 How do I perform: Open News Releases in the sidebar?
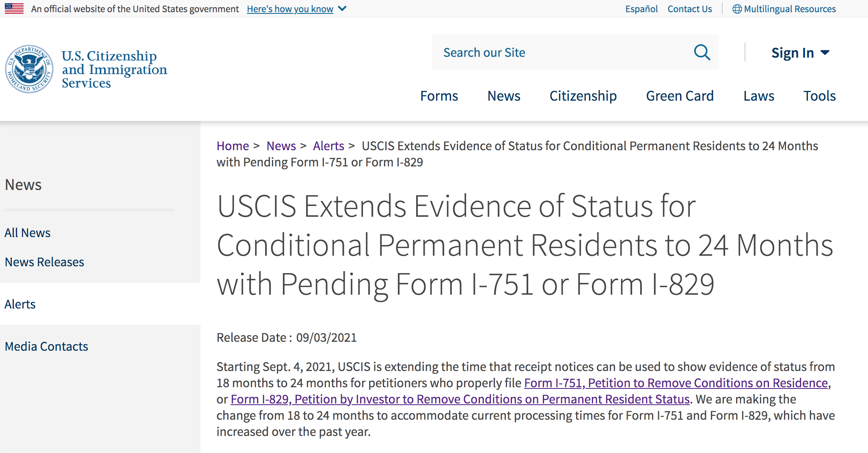point(45,262)
